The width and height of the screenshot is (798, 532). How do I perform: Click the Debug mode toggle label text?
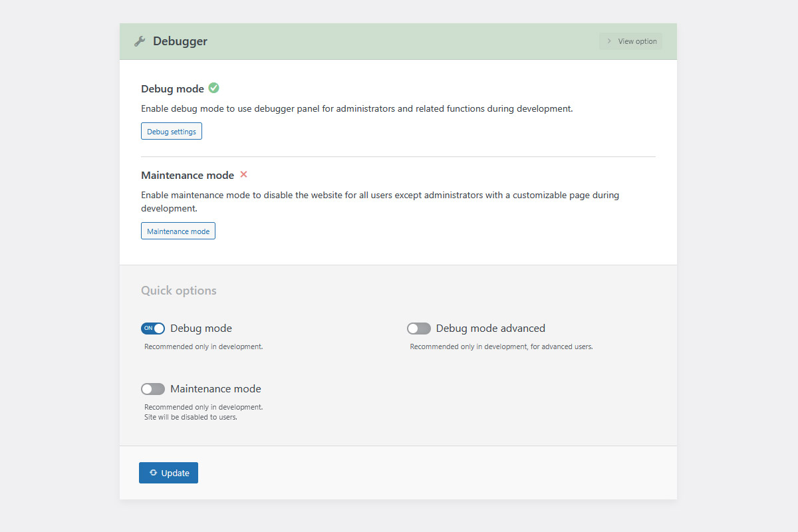coord(201,329)
